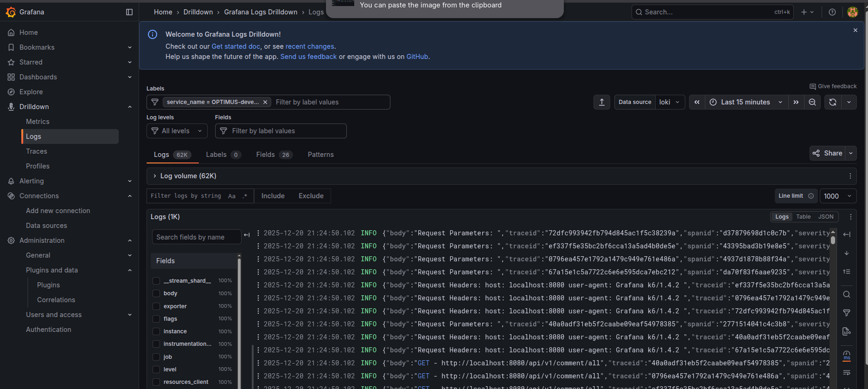
Task: Enable the exporter field checkbox
Action: point(156,306)
